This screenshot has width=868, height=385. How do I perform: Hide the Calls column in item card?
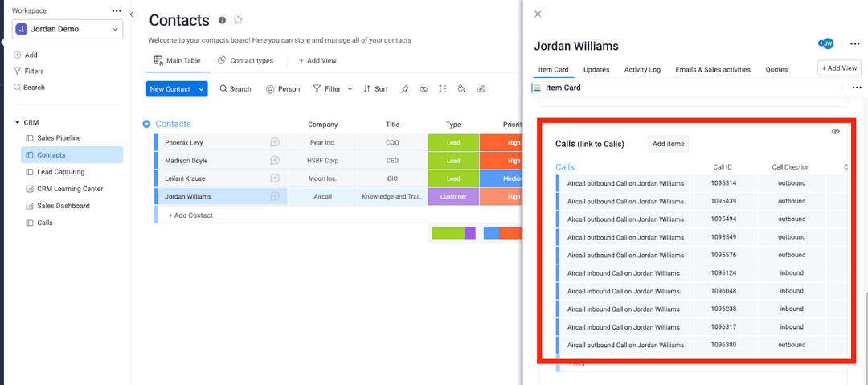835,131
